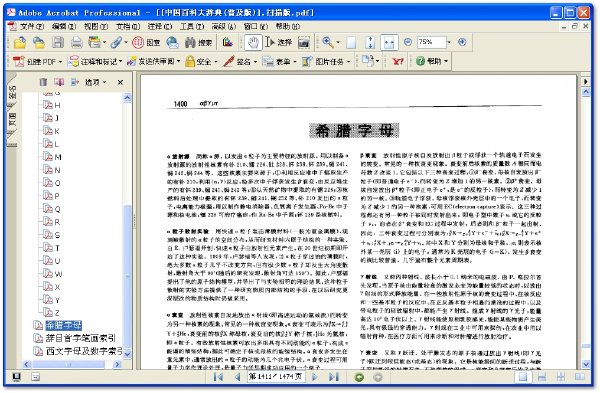Click the attach file paperclip icon
The height and width of the screenshot is (393, 600).
coord(116,42)
